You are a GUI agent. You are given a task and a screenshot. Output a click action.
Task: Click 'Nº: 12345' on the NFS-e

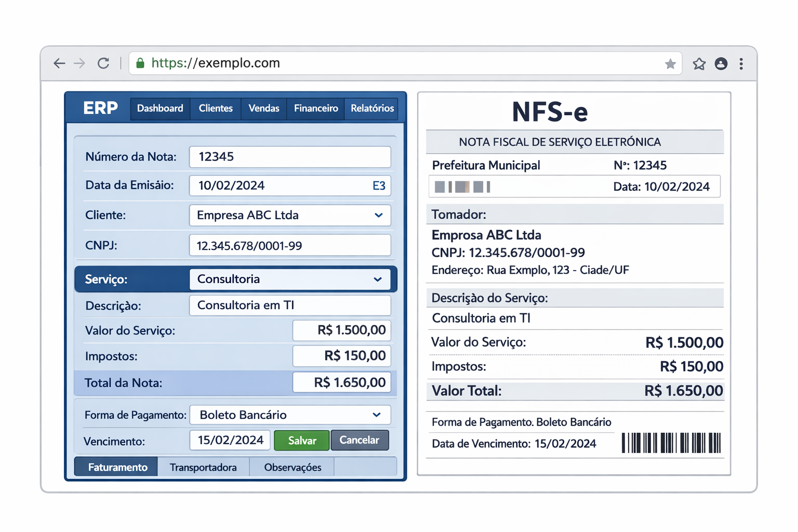click(640, 166)
